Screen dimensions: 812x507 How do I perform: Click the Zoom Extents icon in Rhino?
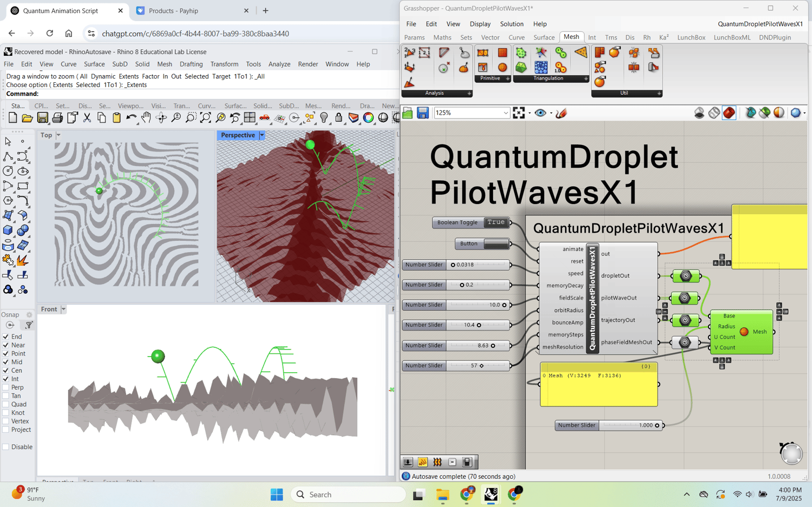tap(206, 118)
